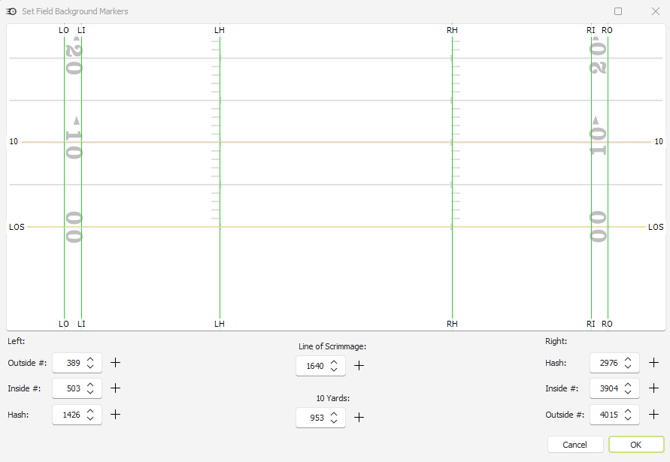
Task: Select the bottom LO marker label
Action: pyautogui.click(x=64, y=324)
